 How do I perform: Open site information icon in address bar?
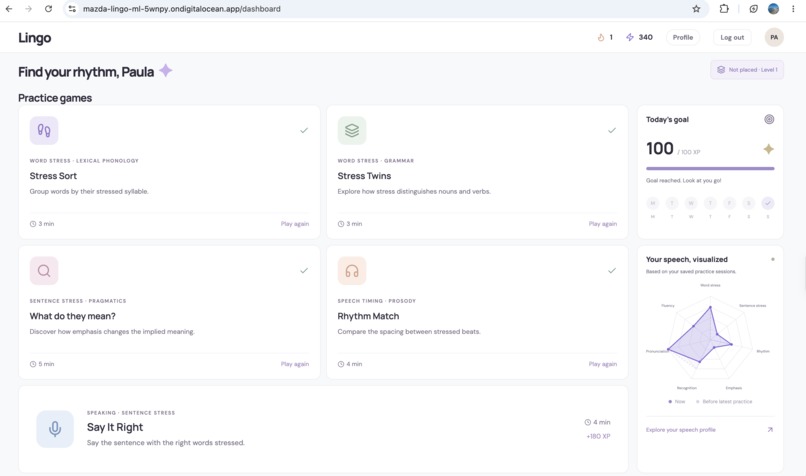click(72, 9)
